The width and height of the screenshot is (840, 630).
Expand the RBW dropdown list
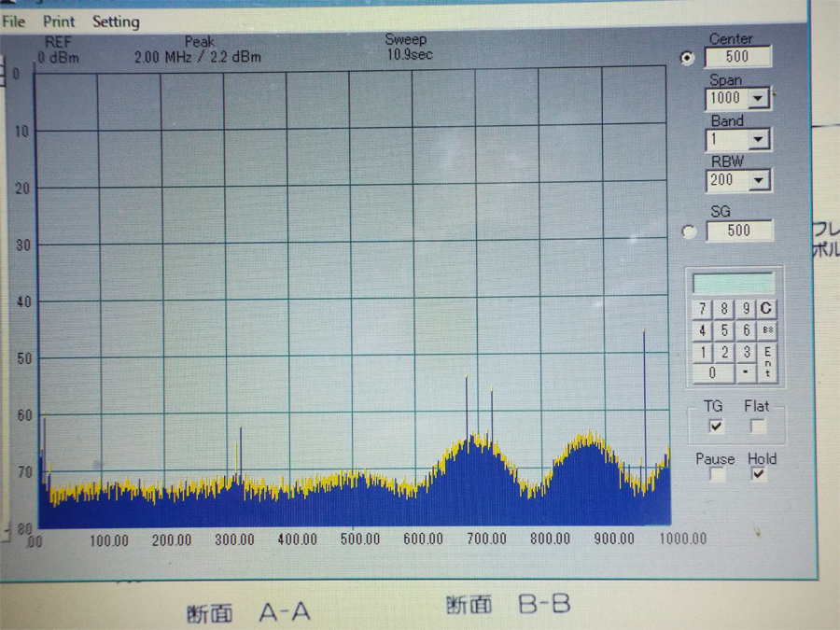759,181
